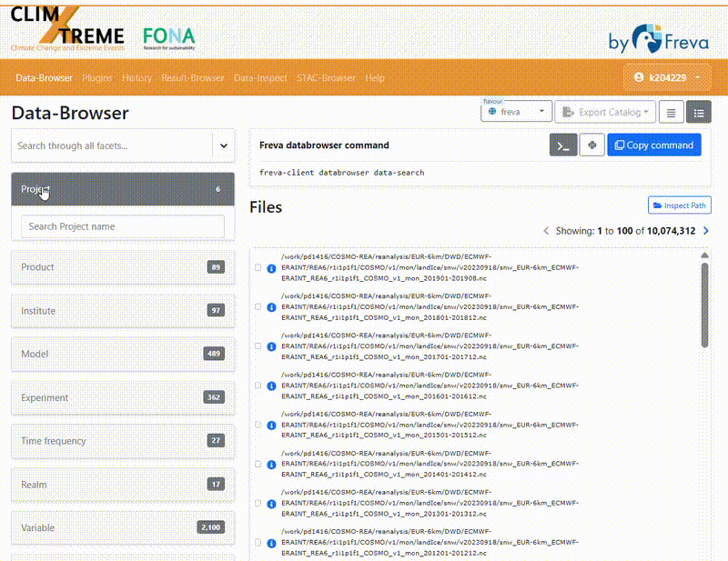Show info for file 201601-201612.nc

click(x=271, y=386)
